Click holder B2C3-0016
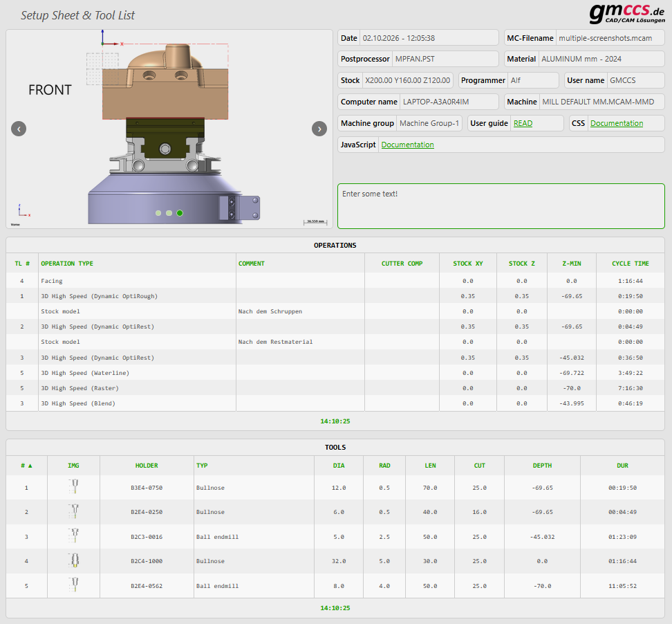The height and width of the screenshot is (624, 672). pyautogui.click(x=147, y=537)
